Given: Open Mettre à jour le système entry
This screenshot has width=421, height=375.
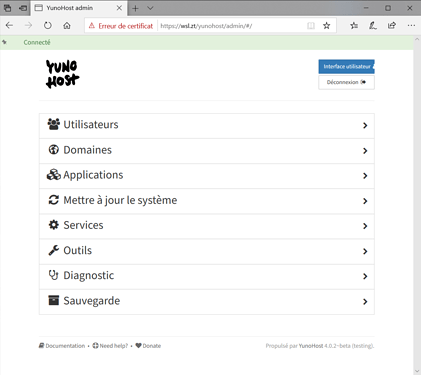Looking at the screenshot, I should pyautogui.click(x=207, y=201).
